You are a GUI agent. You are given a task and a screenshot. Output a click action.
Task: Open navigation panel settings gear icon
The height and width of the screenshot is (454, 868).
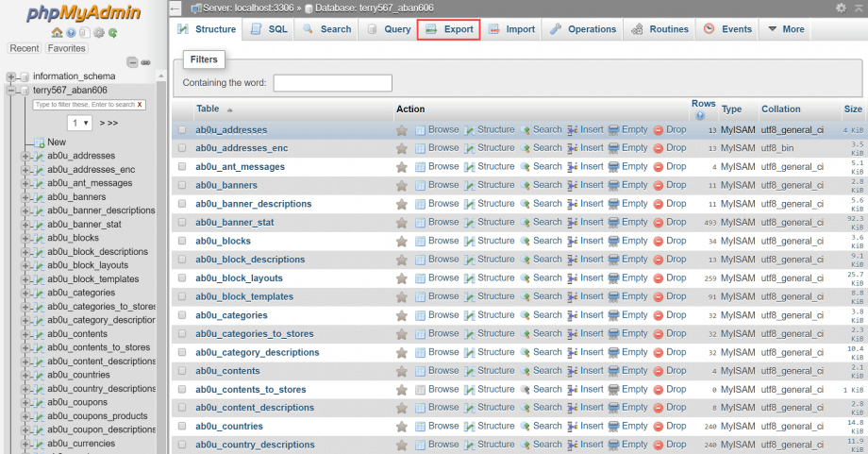pyautogui.click(x=99, y=33)
